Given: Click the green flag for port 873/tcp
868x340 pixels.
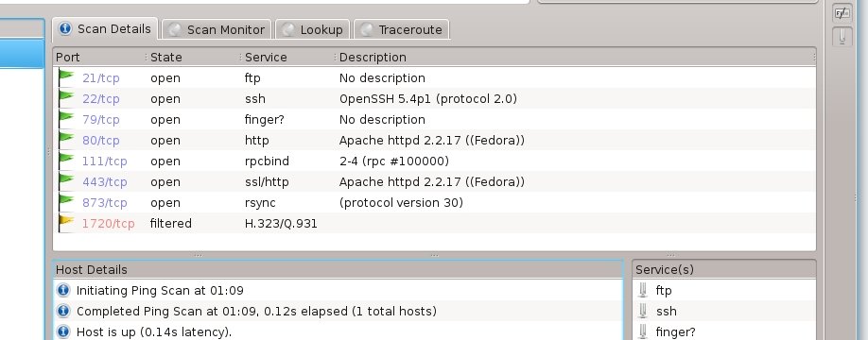Looking at the screenshot, I should (66, 203).
